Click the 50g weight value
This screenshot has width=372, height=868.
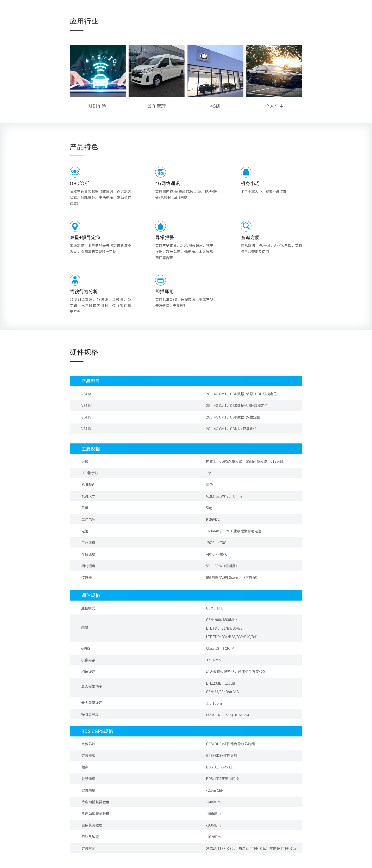point(209,508)
